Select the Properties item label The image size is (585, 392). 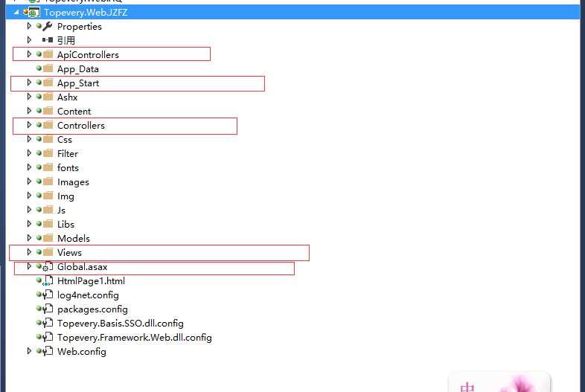click(x=80, y=27)
